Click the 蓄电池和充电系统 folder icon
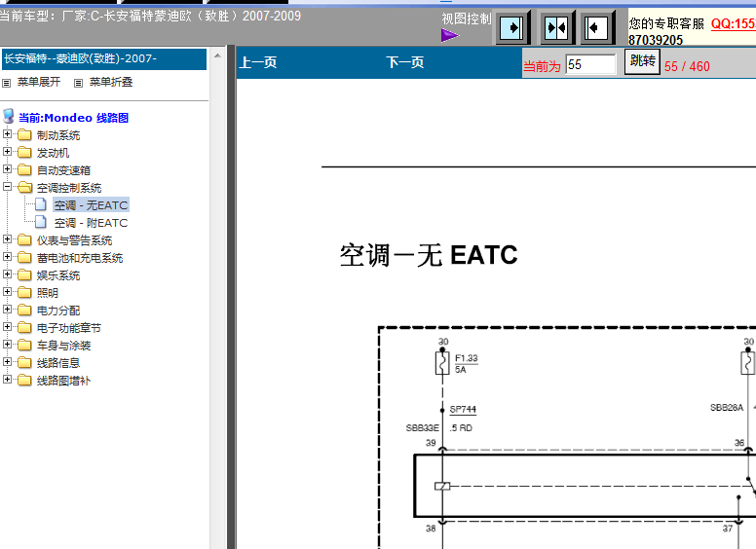The width and height of the screenshot is (756, 549). tap(24, 257)
